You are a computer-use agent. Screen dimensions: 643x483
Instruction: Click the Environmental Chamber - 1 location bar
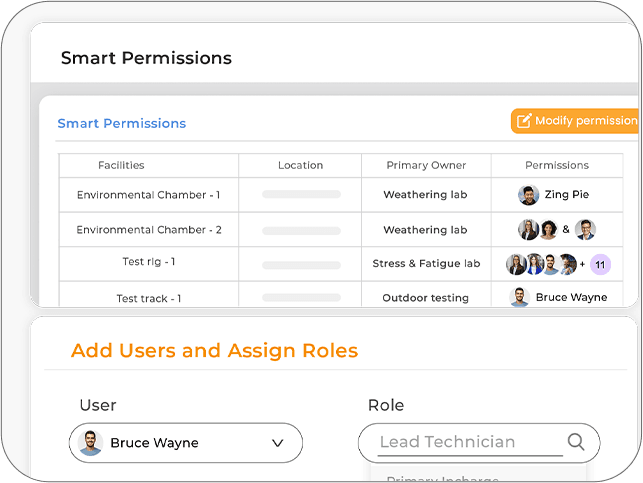pyautogui.click(x=301, y=195)
